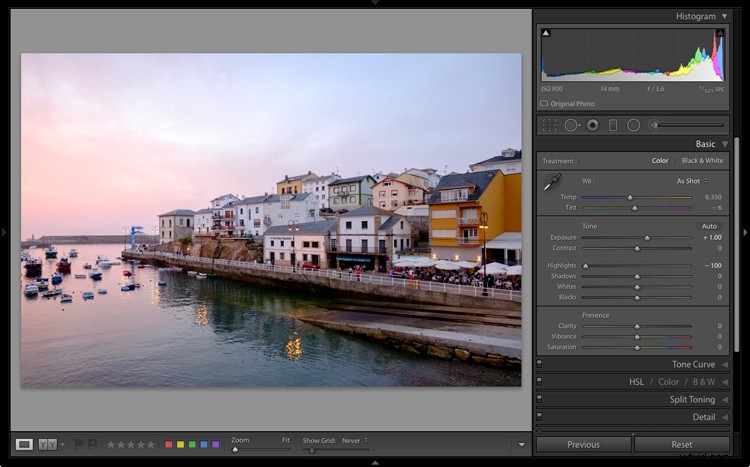Viewport: 750px width, 467px height.
Task: Open the WB As Shot dropdown
Action: click(x=692, y=181)
